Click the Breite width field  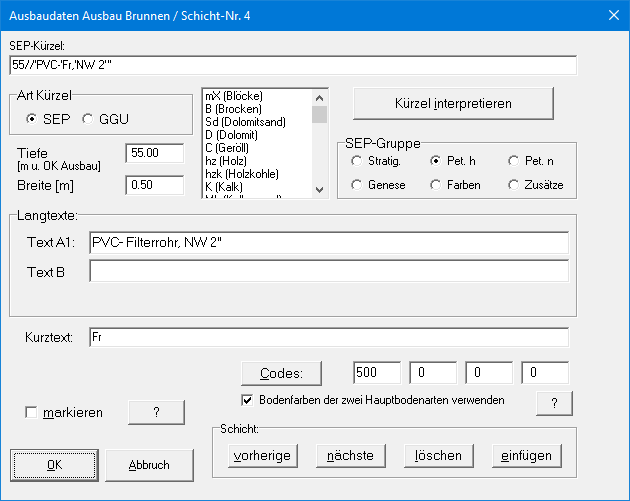click(x=155, y=185)
